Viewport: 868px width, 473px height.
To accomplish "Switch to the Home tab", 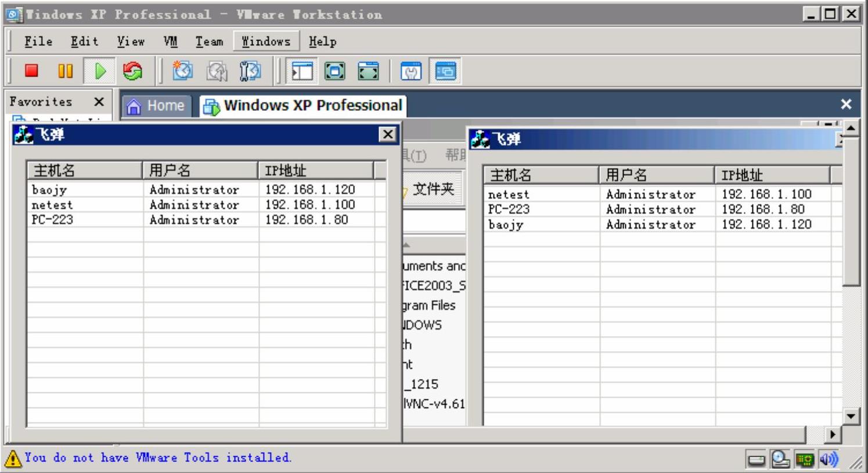I will pyautogui.click(x=156, y=106).
